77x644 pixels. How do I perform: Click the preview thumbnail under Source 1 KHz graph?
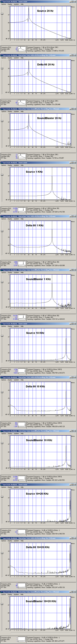tap(22, 210)
